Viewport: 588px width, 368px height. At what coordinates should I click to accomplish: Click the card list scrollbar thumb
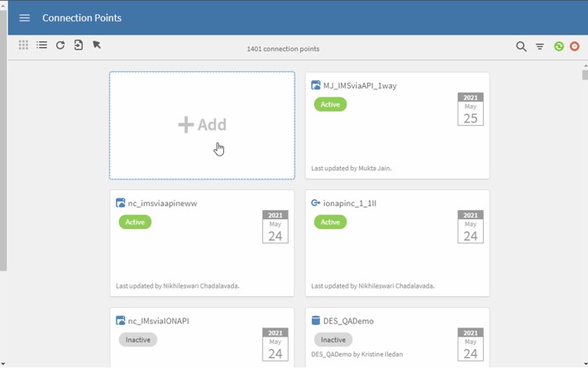point(585,74)
